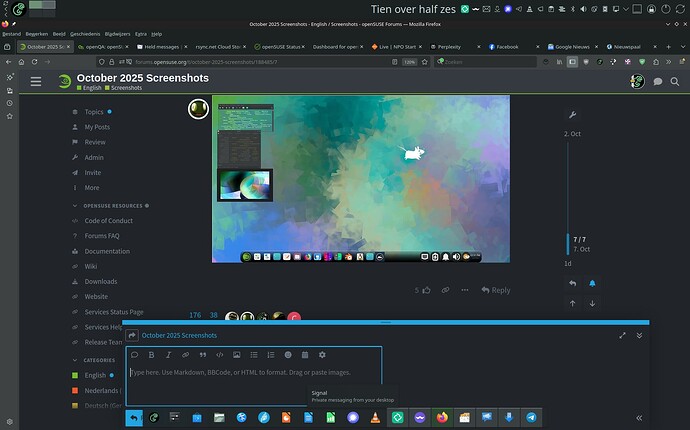690x430 pixels.
Task: Toggle the hamburger sidebar button
Action: (36, 81)
